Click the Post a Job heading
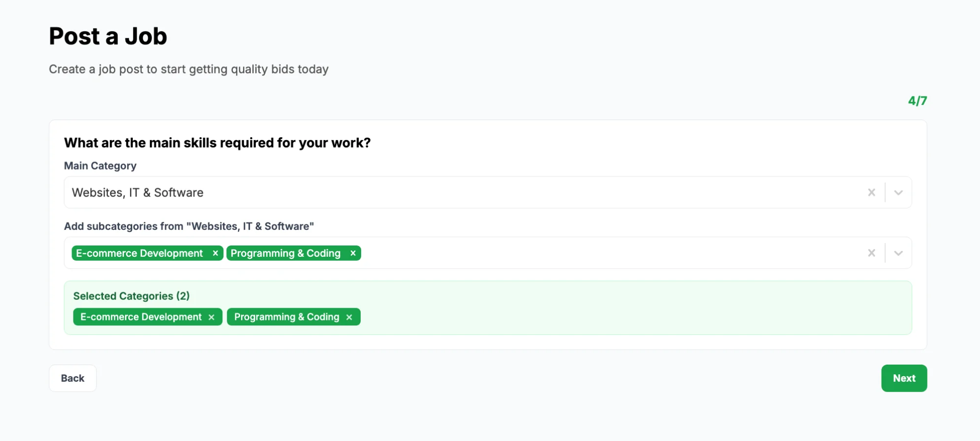 coord(108,36)
